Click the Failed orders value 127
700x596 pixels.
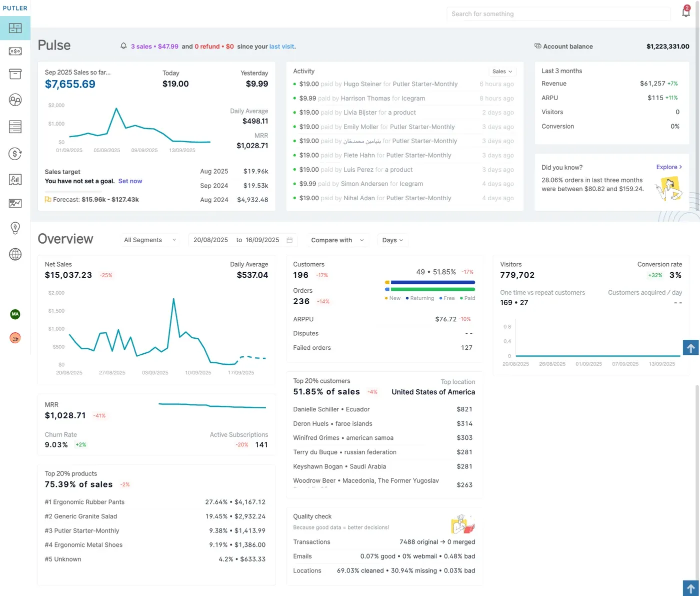point(466,348)
